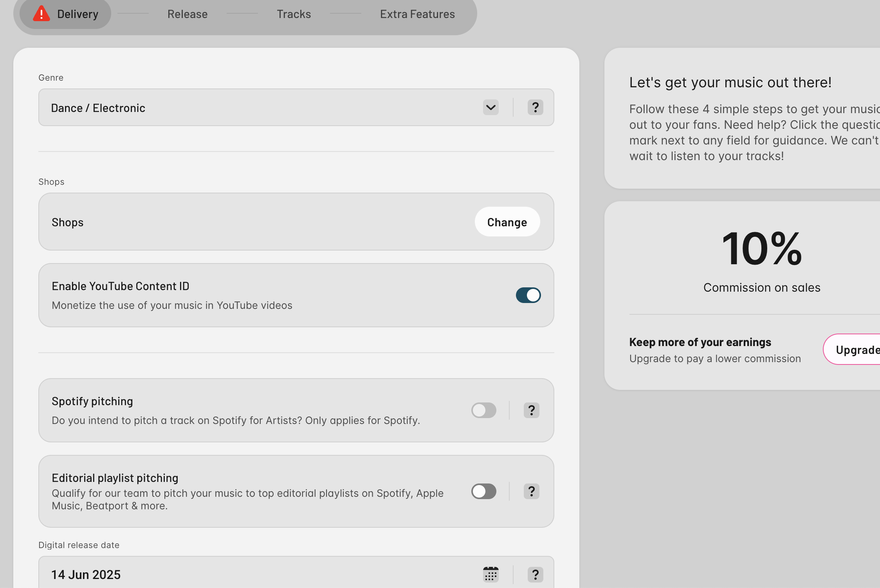The height and width of the screenshot is (588, 880).
Task: Click the '10%' commission figure
Action: pos(761,248)
